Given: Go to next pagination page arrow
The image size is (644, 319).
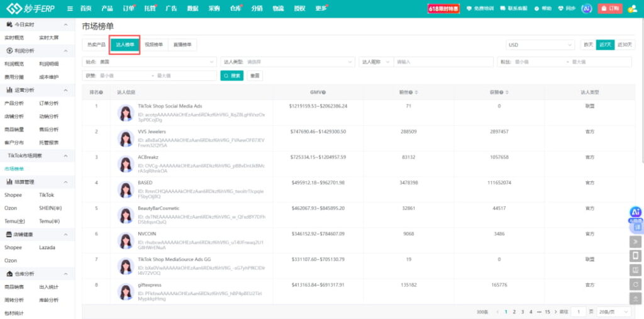Looking at the screenshot, I should tap(556, 312).
